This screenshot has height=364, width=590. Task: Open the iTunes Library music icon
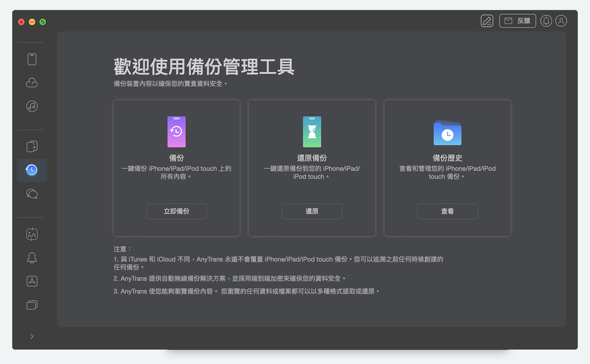32,106
